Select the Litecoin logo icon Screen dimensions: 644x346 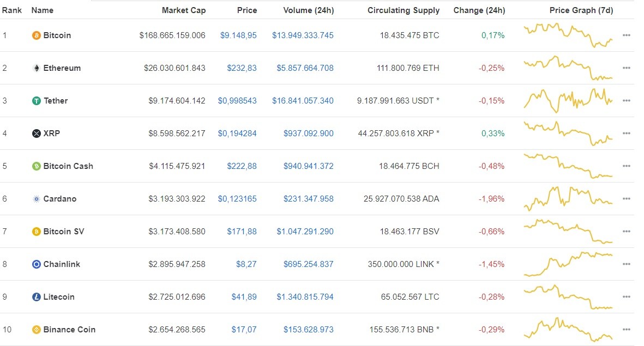36,296
